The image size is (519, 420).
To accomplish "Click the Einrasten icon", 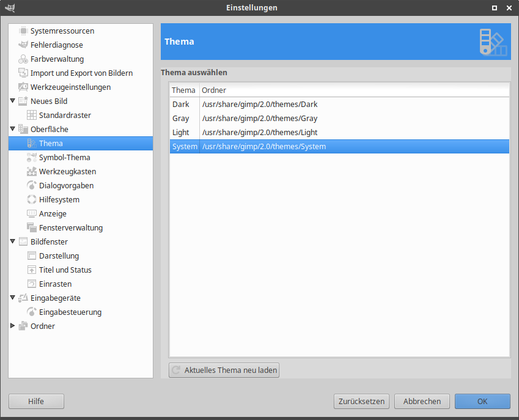I will tap(32, 284).
